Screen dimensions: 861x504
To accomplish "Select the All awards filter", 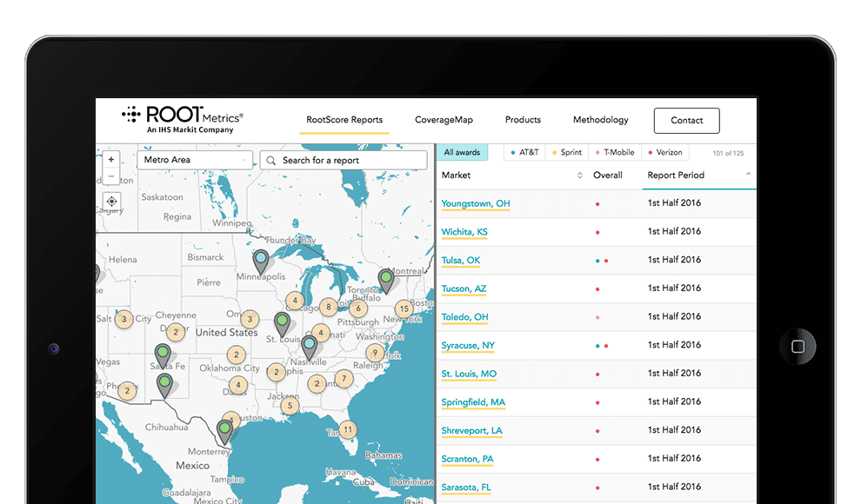I will (462, 153).
